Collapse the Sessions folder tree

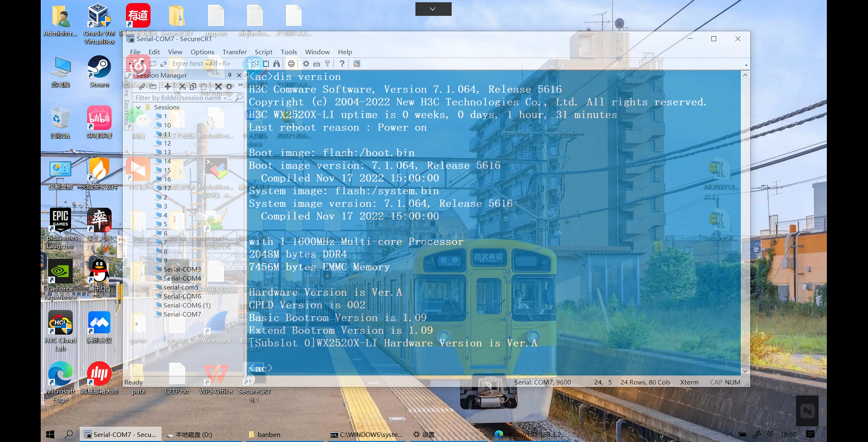pos(139,107)
